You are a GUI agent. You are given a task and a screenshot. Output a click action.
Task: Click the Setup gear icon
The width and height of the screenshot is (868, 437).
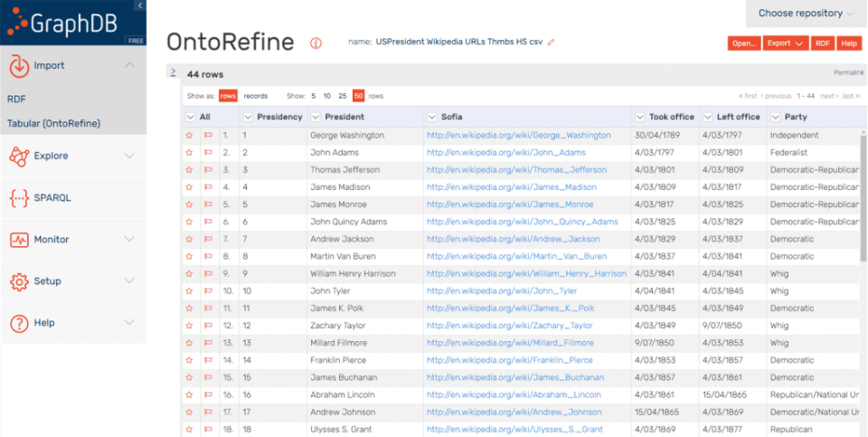point(20,281)
